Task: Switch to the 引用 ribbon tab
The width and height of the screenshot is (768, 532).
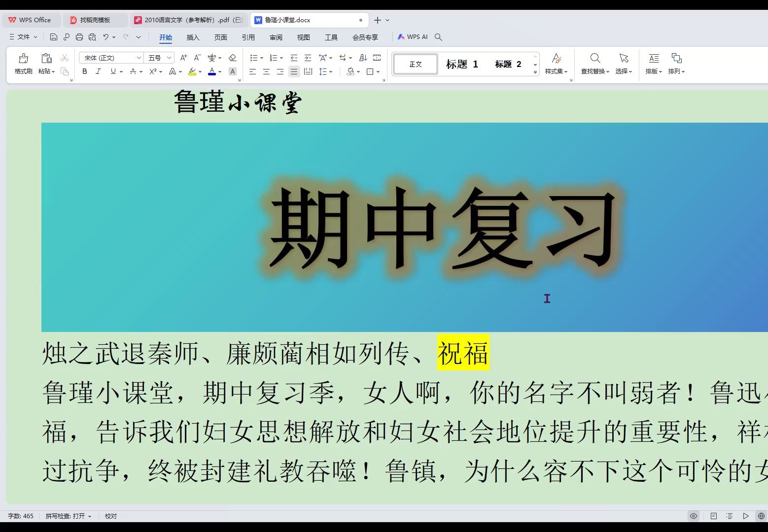Action: [x=248, y=37]
